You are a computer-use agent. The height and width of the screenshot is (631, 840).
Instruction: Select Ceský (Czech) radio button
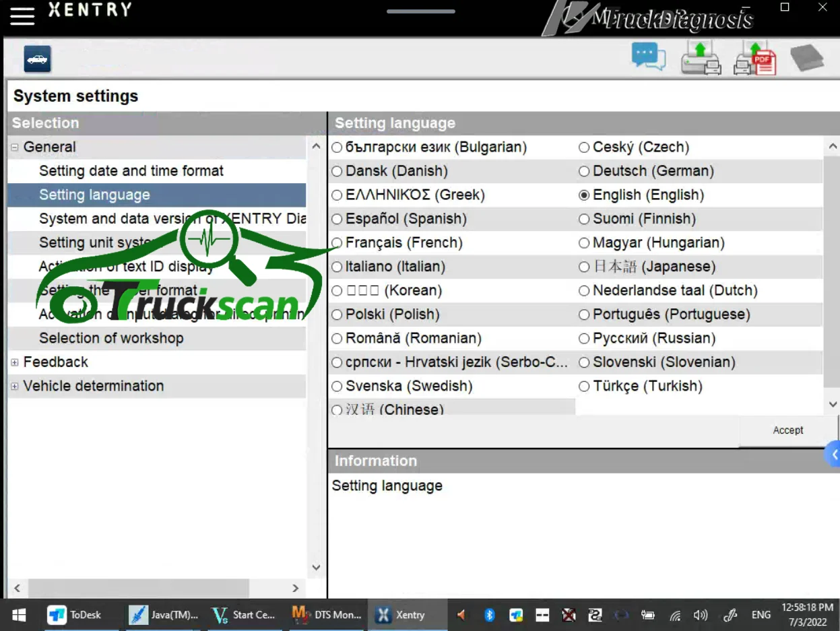[584, 147]
